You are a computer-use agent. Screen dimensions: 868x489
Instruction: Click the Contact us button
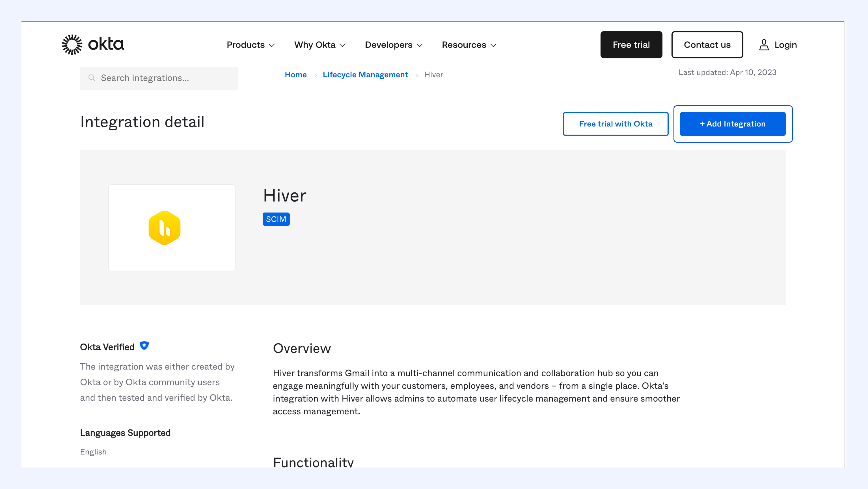tap(707, 45)
